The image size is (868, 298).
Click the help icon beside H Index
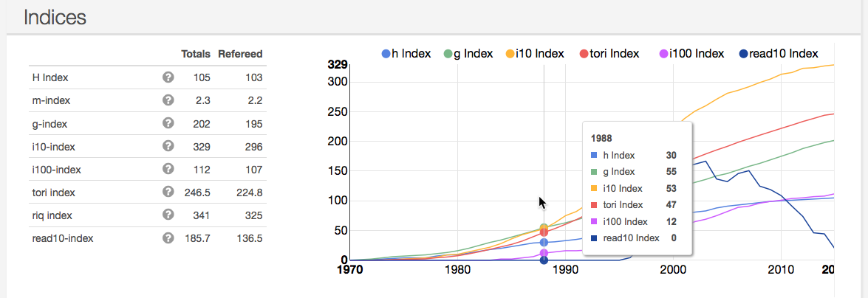168,77
